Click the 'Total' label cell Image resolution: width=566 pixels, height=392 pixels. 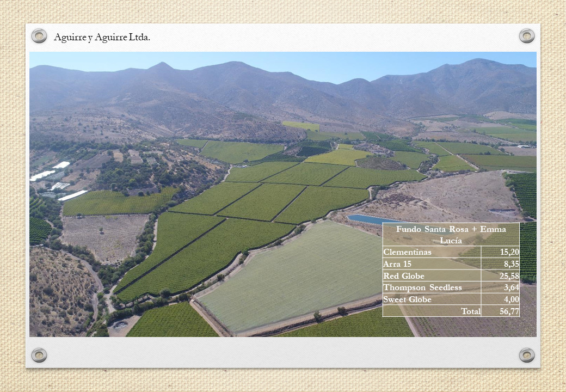[432, 311]
